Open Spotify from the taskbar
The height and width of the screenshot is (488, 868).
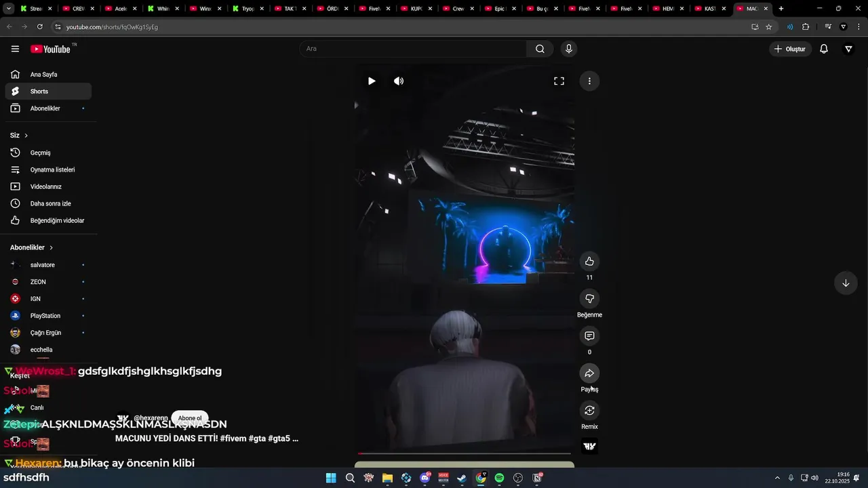tap(499, 478)
